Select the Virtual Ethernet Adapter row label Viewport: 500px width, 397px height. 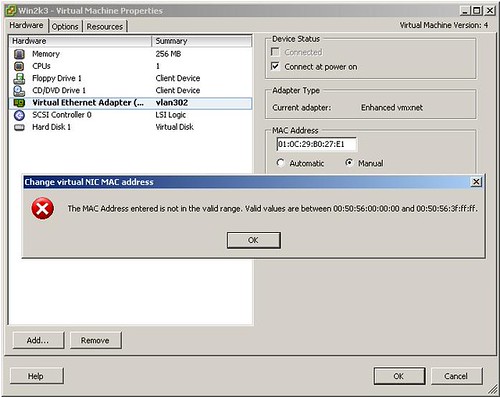pyautogui.click(x=88, y=103)
